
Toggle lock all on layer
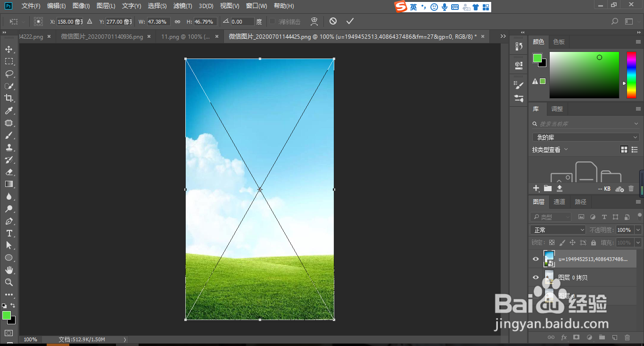coord(594,243)
